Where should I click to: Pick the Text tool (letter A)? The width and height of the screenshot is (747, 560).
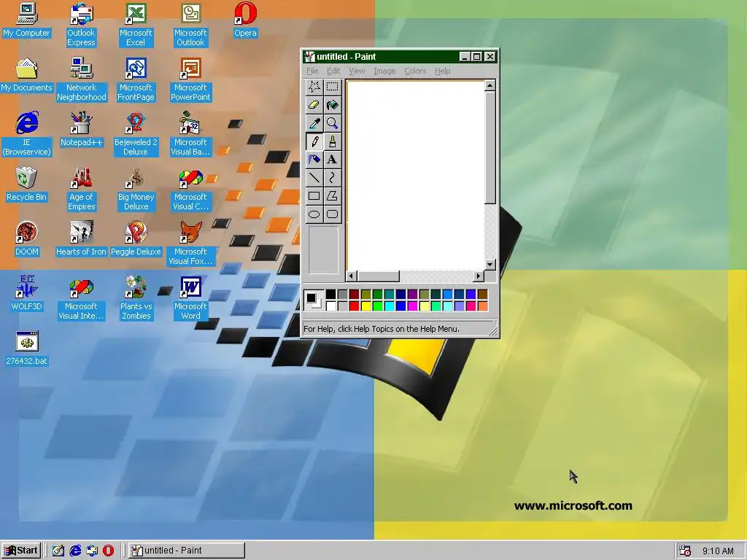pos(332,160)
